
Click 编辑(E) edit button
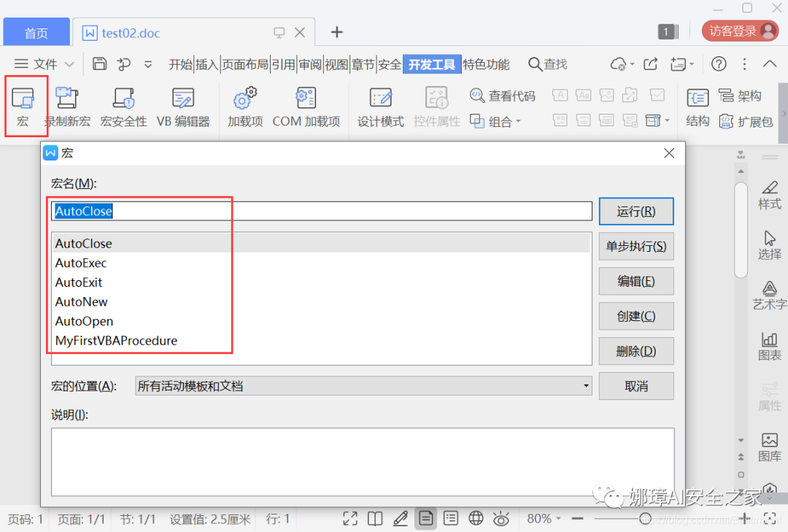(x=636, y=281)
